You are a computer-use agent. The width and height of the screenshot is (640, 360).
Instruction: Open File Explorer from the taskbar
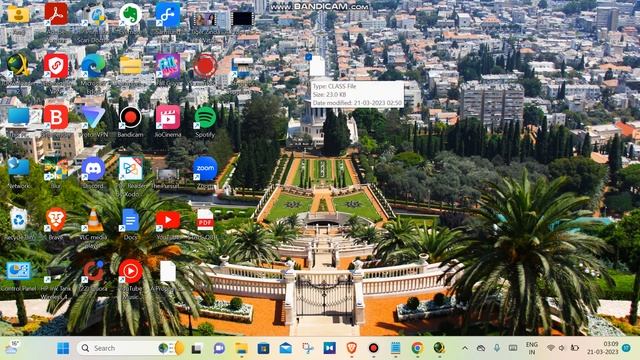[241, 348]
